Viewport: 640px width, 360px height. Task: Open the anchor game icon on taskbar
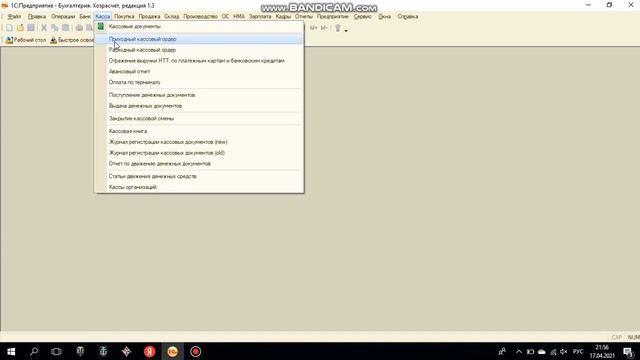[103, 351]
